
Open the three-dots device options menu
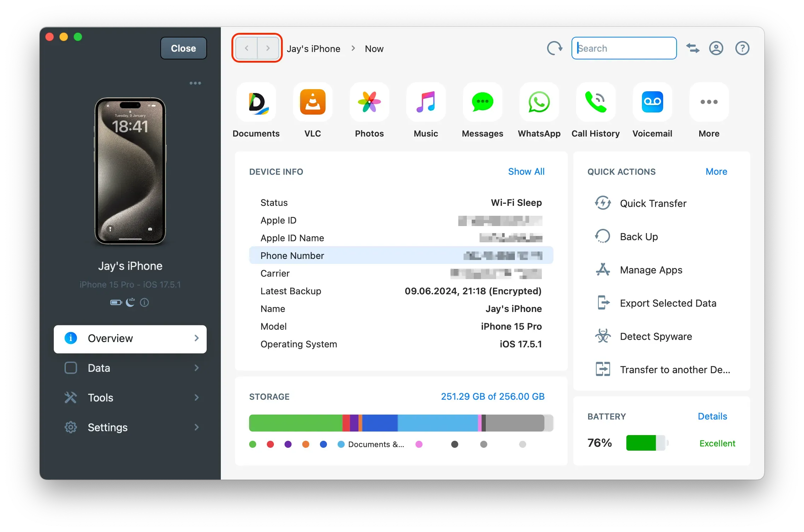(195, 83)
